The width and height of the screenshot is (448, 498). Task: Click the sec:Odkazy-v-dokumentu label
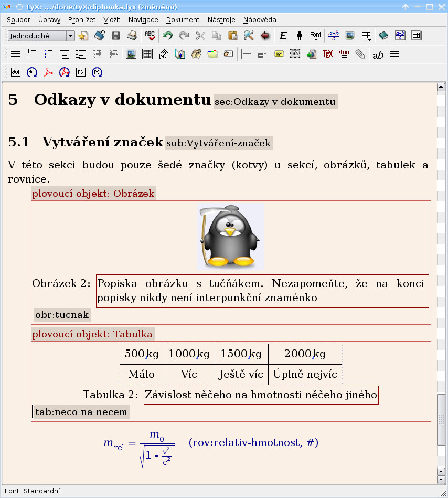click(x=275, y=102)
